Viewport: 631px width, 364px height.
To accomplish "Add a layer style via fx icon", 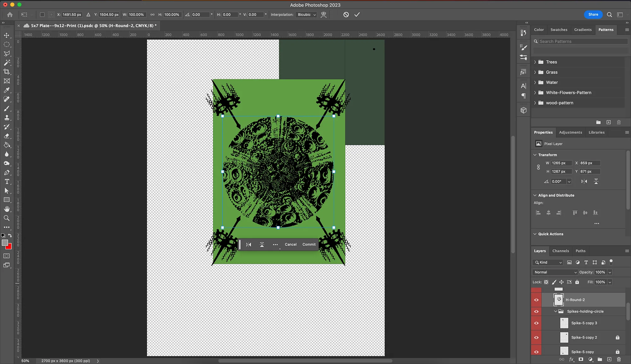I will click(x=571, y=359).
